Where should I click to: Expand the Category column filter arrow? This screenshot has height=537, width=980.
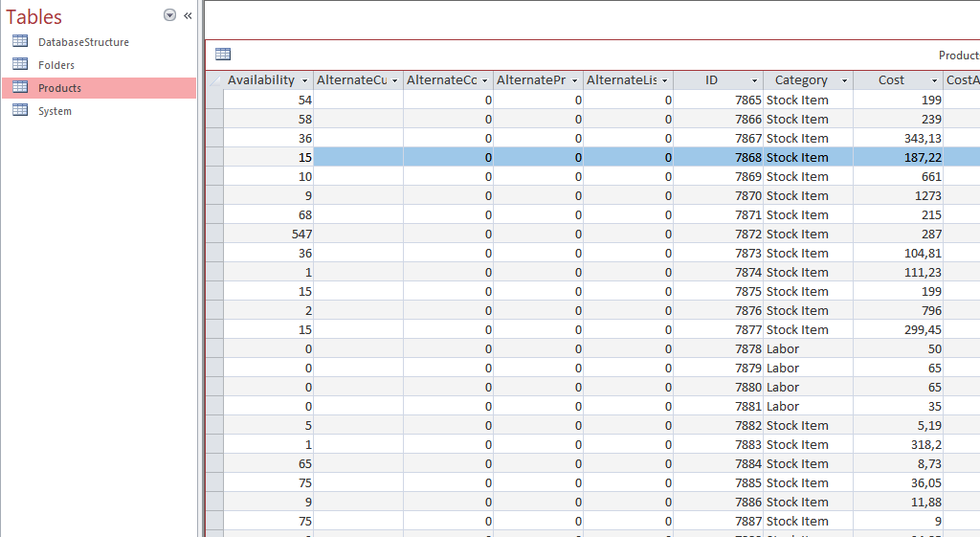click(x=843, y=81)
